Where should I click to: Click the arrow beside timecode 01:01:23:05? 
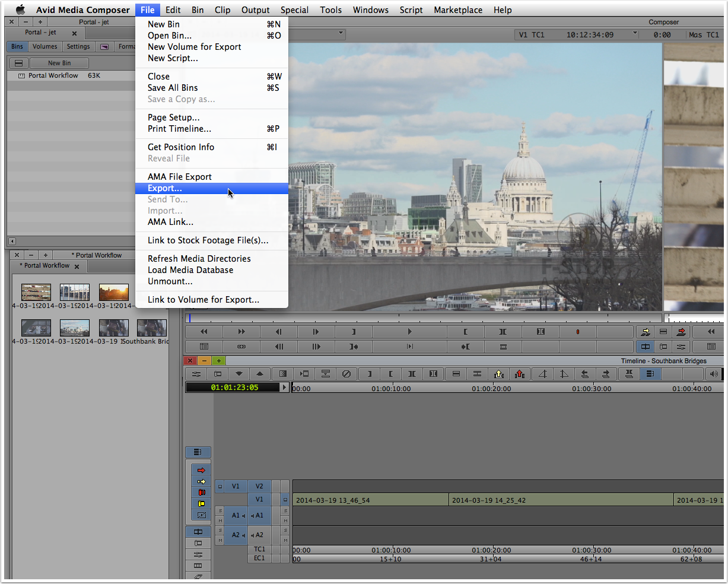coord(285,387)
